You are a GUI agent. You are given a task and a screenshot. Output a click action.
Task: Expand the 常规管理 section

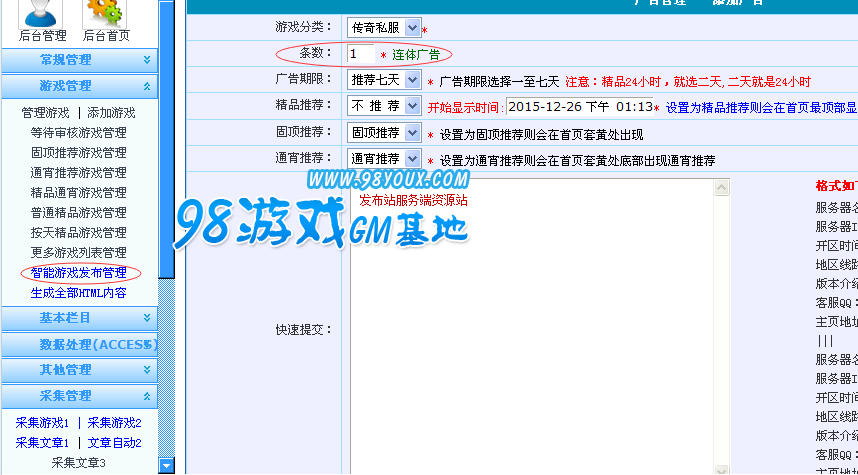point(79,60)
